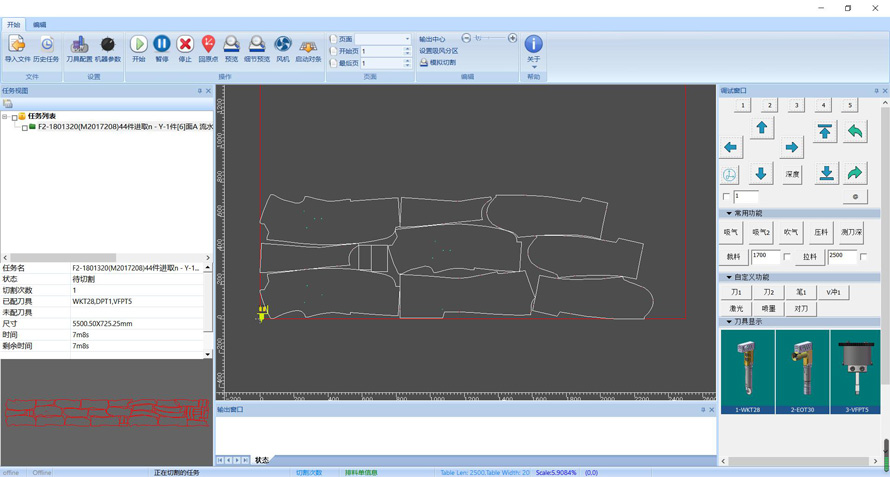Select the 开始 ribbon tab
Screen dimensions: 890x477
pyautogui.click(x=14, y=25)
